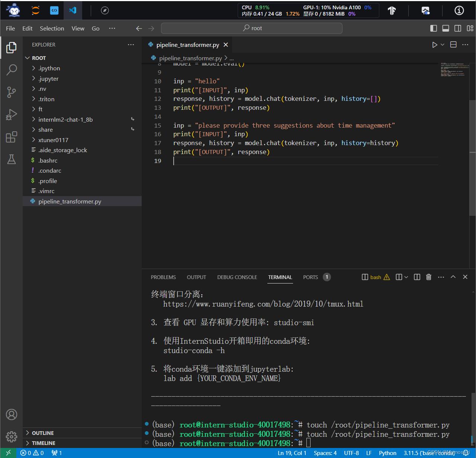Open the Edit menu
The image size is (476, 458).
(x=27, y=28)
